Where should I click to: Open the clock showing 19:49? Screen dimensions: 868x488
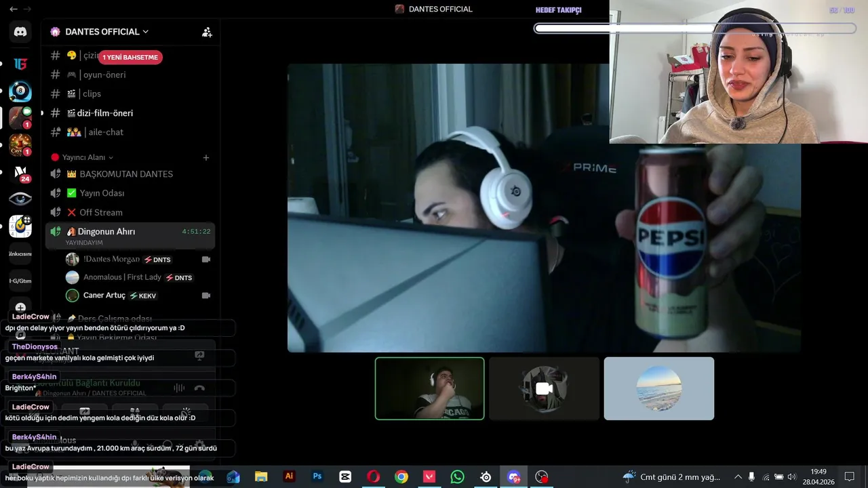(x=818, y=477)
